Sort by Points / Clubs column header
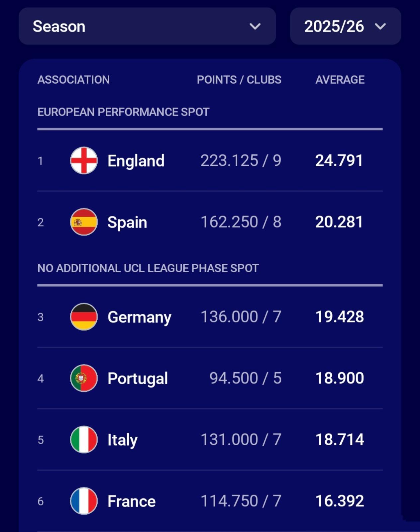This screenshot has height=532, width=420. [239, 80]
